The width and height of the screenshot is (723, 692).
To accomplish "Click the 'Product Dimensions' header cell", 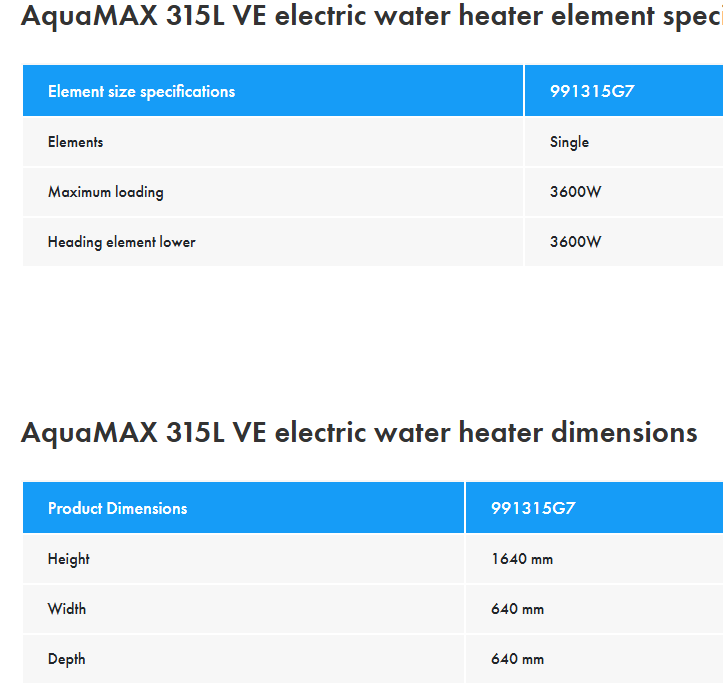I will pos(117,508).
